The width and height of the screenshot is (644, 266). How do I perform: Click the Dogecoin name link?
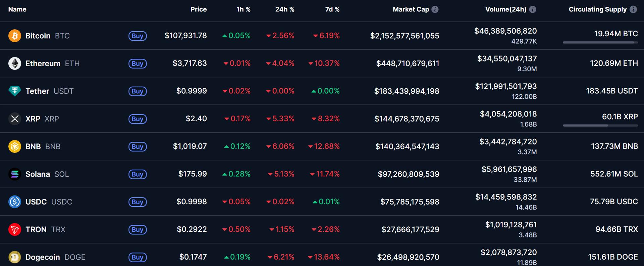(x=42, y=257)
